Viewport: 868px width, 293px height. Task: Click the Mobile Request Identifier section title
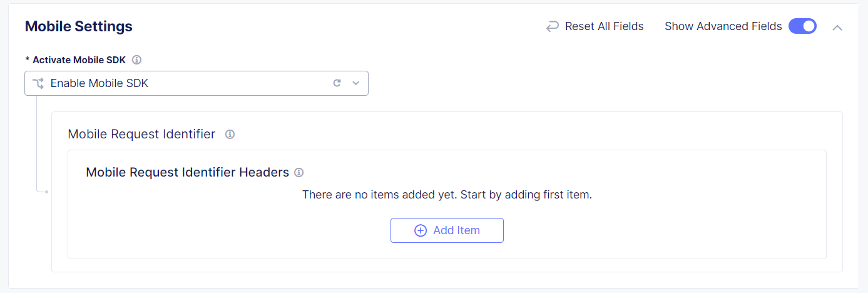point(141,134)
